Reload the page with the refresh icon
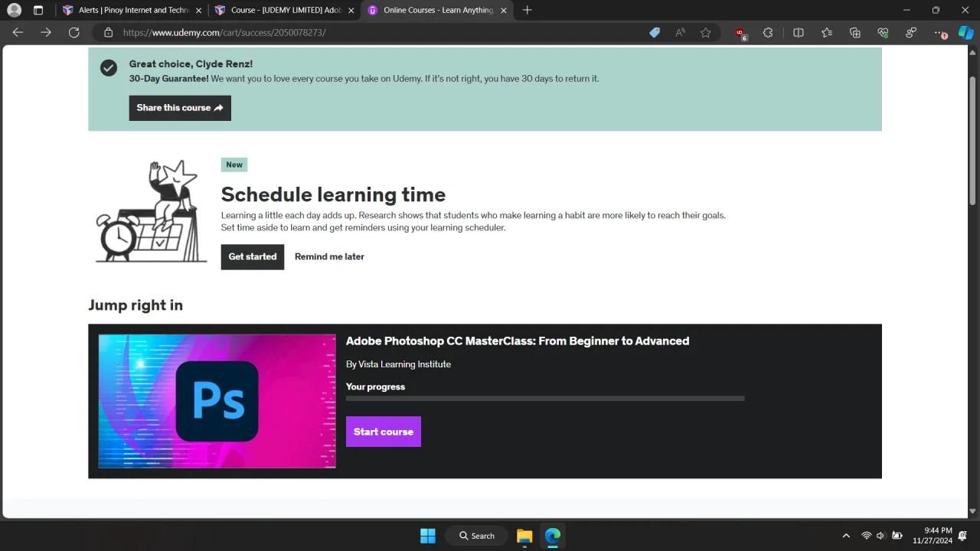This screenshot has width=980, height=551. [x=73, y=33]
